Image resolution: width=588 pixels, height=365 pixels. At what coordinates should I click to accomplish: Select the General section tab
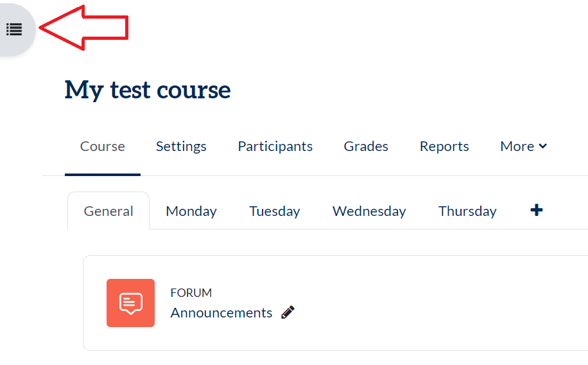coord(108,211)
